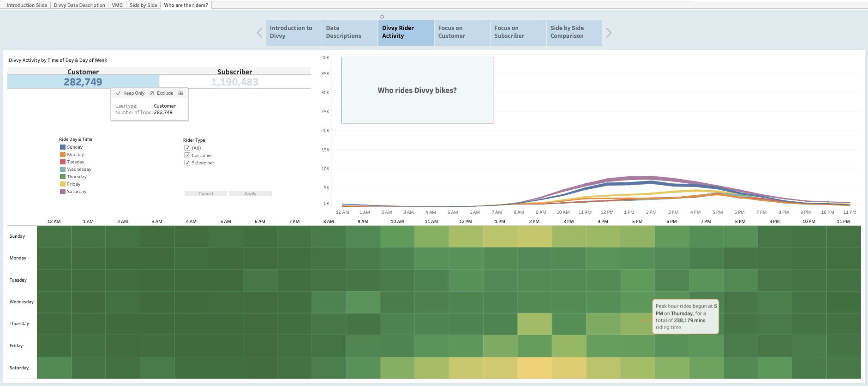Open the Divvy Data Description tab
The image size is (868, 386).
(79, 5)
